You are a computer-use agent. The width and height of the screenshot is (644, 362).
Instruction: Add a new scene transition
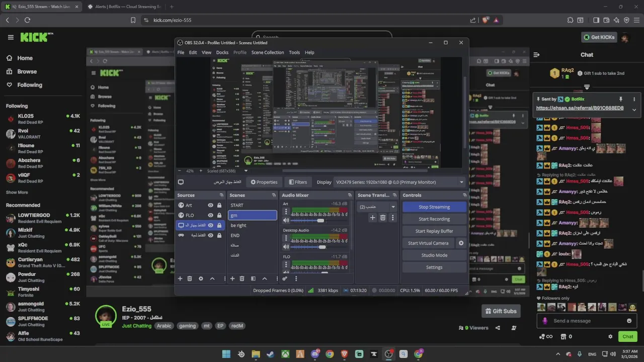[x=373, y=218]
